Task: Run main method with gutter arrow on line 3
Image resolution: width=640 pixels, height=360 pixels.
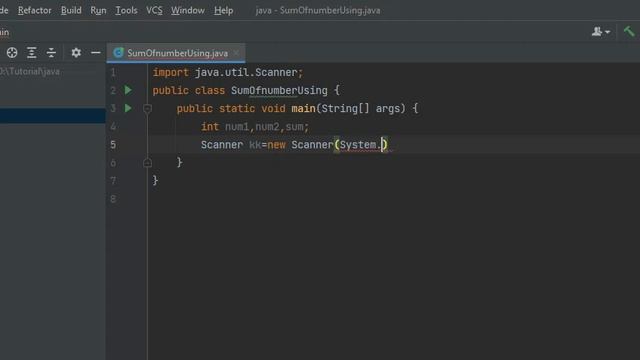Action: click(x=128, y=108)
